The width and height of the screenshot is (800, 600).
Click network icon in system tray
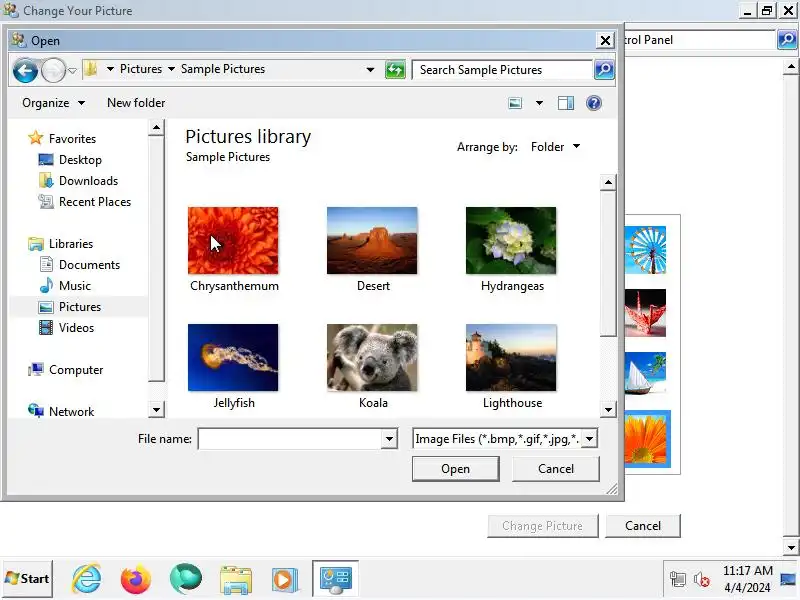[x=678, y=580]
